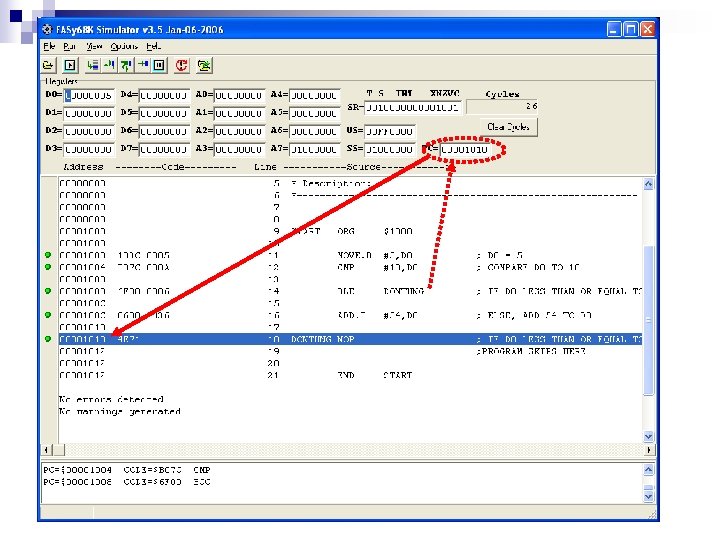Click the Cycles counter value field

[502, 107]
